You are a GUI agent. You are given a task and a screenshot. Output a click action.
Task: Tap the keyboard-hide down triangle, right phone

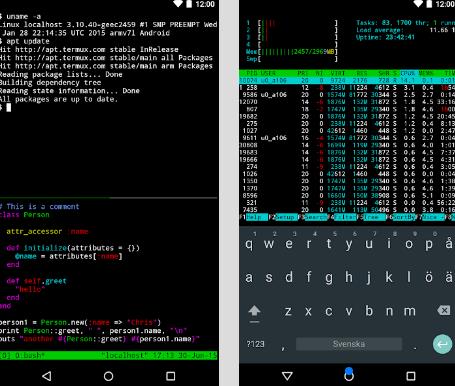[287, 376]
